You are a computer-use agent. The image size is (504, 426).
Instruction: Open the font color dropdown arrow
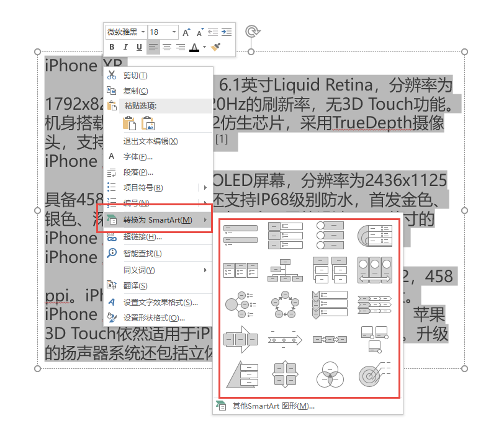(x=204, y=47)
